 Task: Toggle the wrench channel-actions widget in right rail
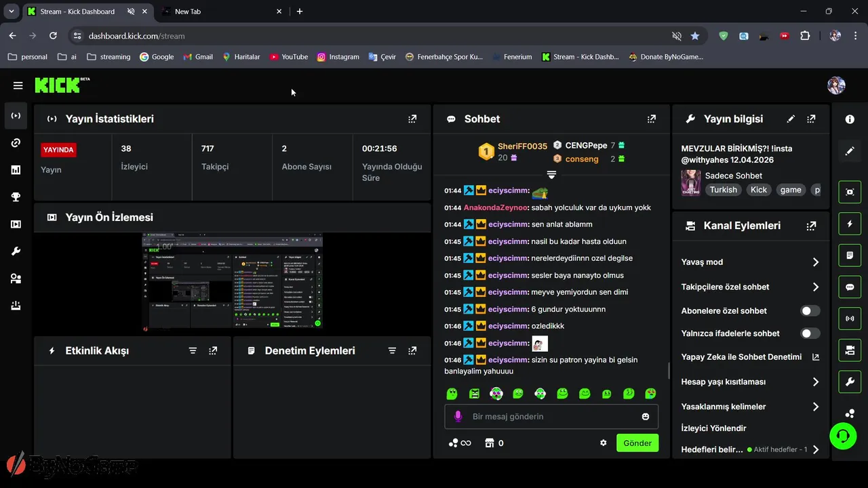click(x=850, y=382)
